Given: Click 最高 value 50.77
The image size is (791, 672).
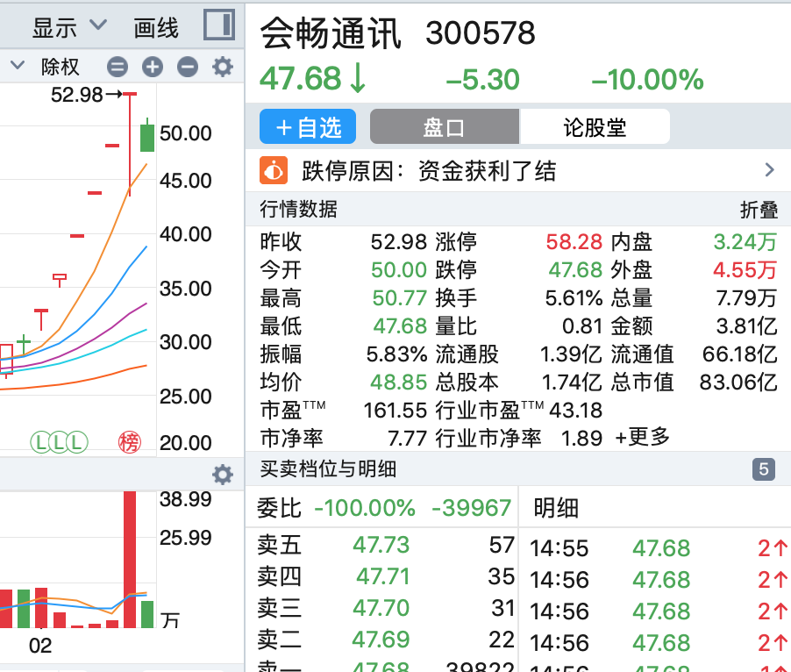Looking at the screenshot, I should click(x=400, y=297).
